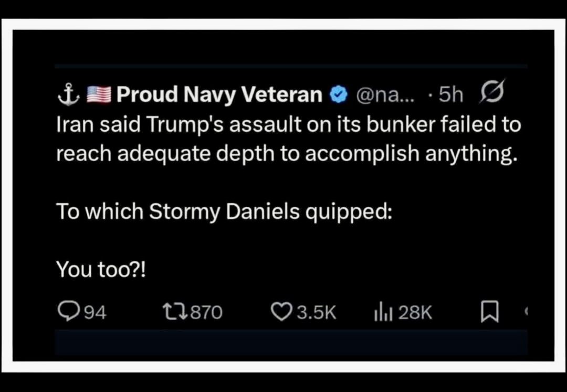The image size is (567, 392).
Task: Bookmark this tweet
Action: 488,313
